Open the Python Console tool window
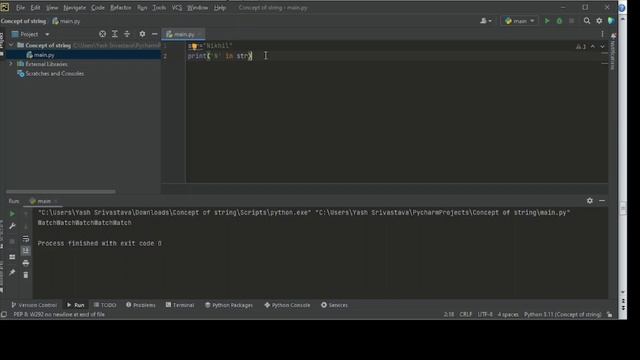Screen dimensions: 640x360 coord(287,305)
